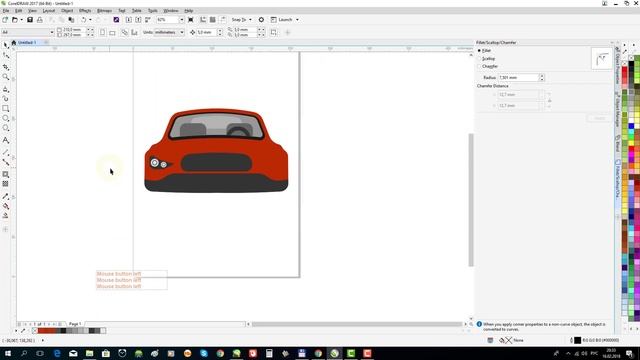Set landscape page orientation
The height and width of the screenshot is (360, 640).
(112, 32)
